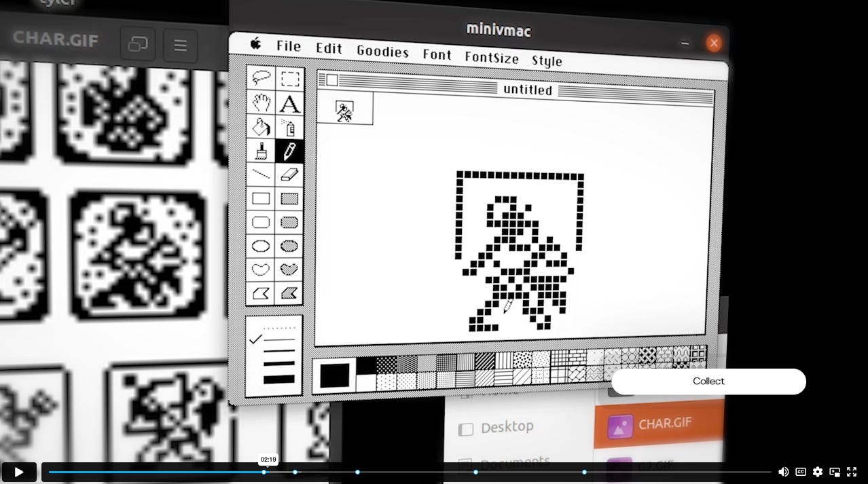
Task: Toggle closed captions on video
Action: (x=801, y=472)
